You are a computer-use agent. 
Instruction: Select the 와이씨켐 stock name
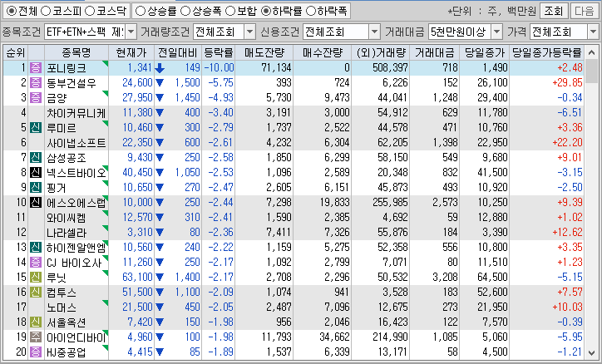point(66,218)
